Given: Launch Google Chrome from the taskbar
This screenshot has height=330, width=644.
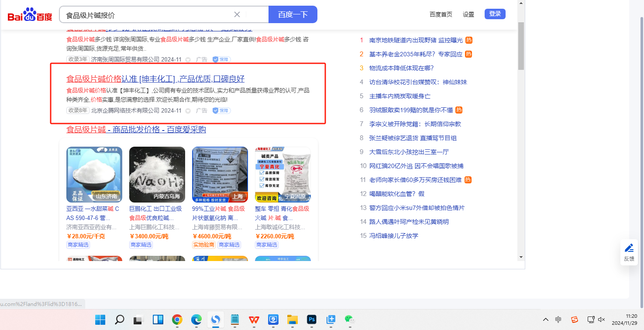Looking at the screenshot, I should point(177,320).
